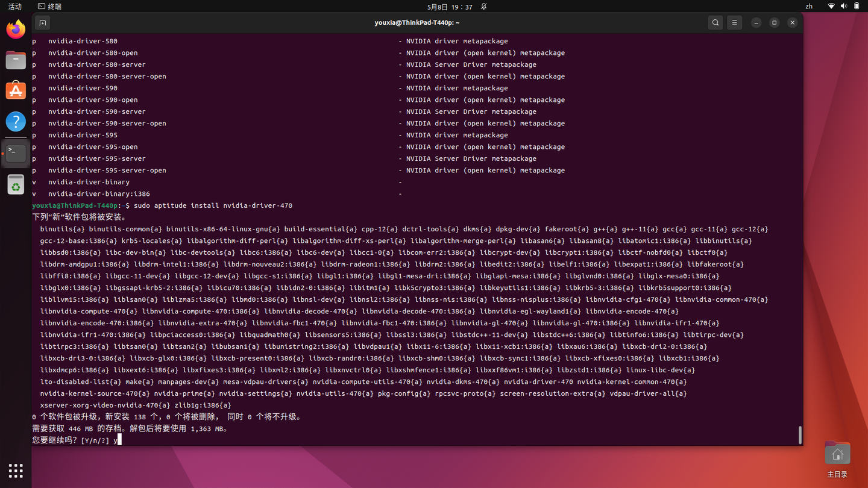Open the Help icon in dock
The height and width of the screenshot is (488, 868).
(x=16, y=122)
